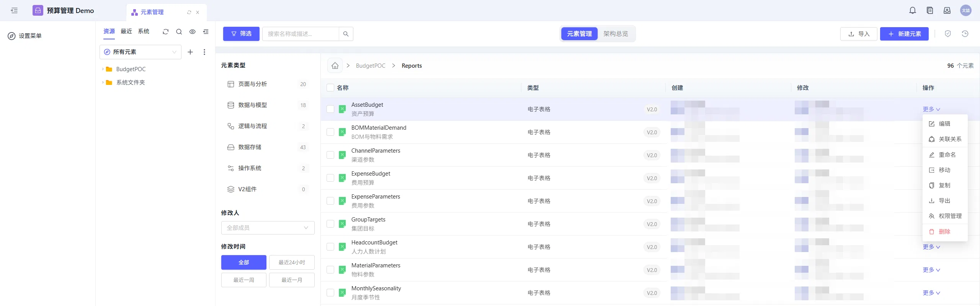This screenshot has width=980, height=306.
Task: Open the shield check icon
Action: [948, 34]
